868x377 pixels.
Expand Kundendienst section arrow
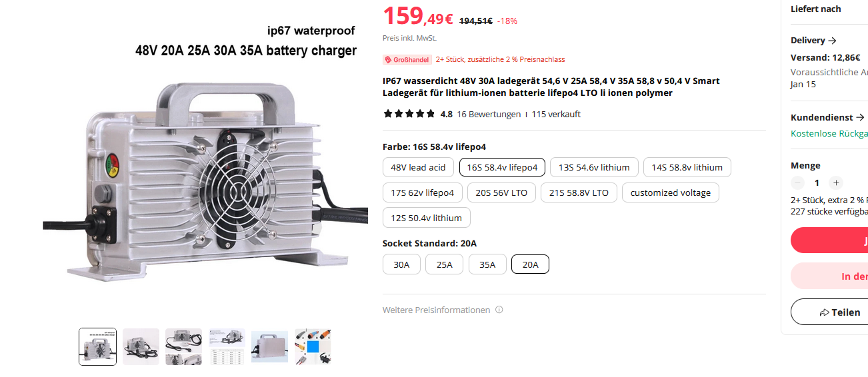coord(861,117)
